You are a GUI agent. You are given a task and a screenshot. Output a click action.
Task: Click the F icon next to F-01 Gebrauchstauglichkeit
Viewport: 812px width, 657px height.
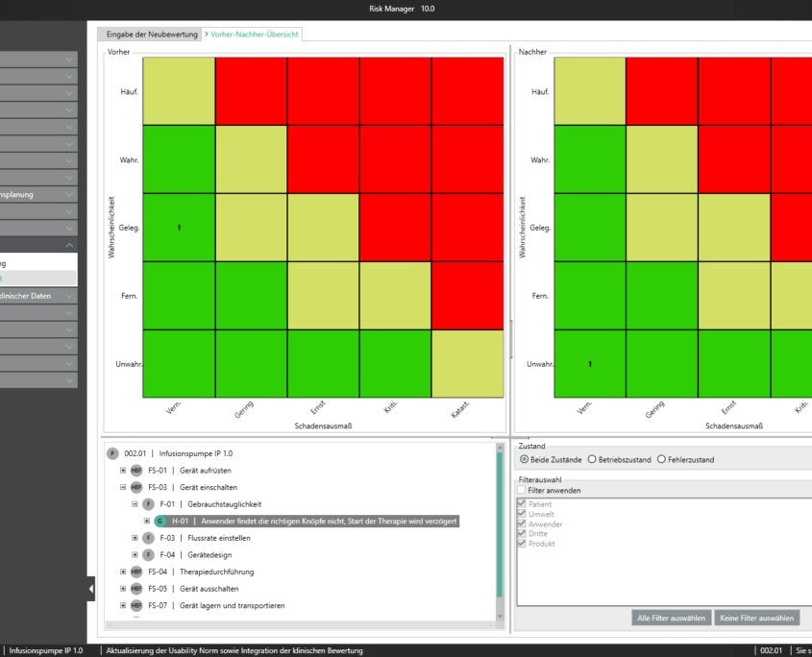coord(148,504)
